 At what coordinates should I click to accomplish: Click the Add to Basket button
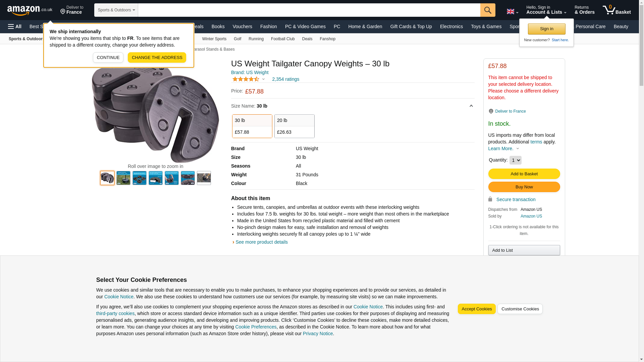click(x=524, y=174)
